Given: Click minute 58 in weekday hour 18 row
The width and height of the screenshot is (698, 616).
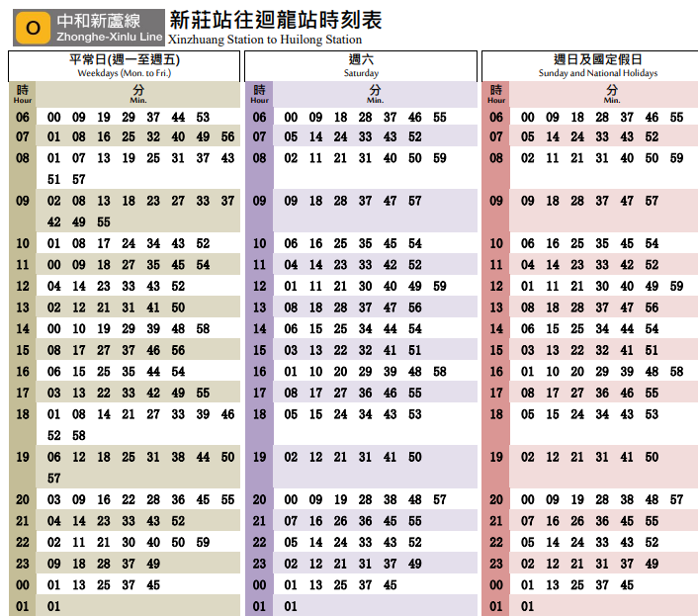Looking at the screenshot, I should pos(79,435).
